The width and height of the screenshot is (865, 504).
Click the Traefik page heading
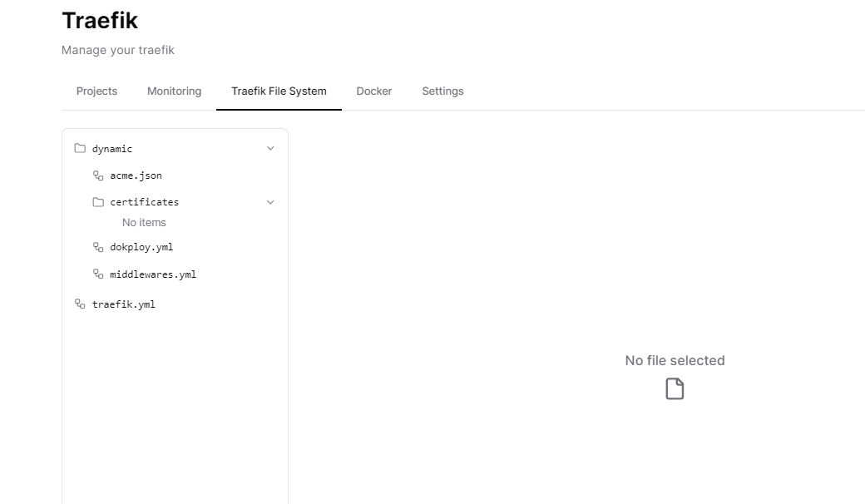100,21
